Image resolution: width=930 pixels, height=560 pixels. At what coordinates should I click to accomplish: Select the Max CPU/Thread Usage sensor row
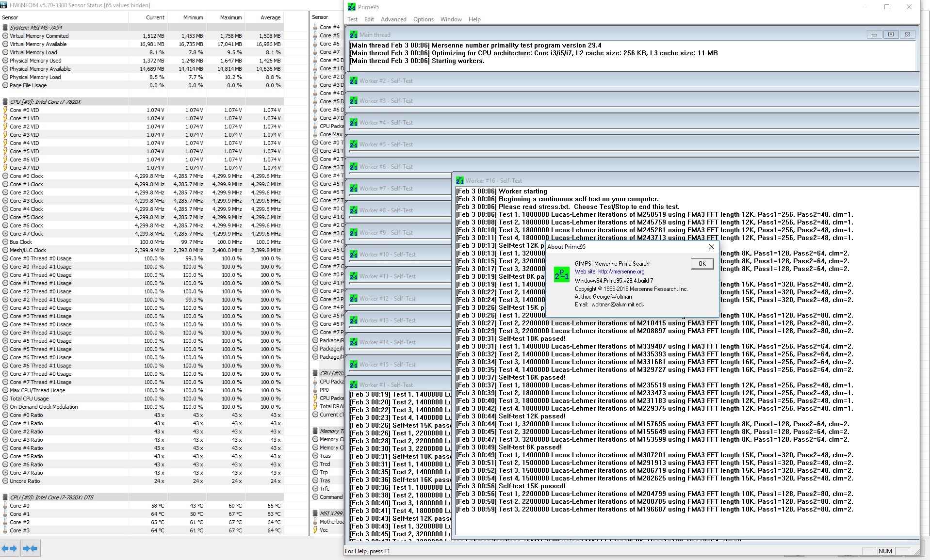(142, 390)
